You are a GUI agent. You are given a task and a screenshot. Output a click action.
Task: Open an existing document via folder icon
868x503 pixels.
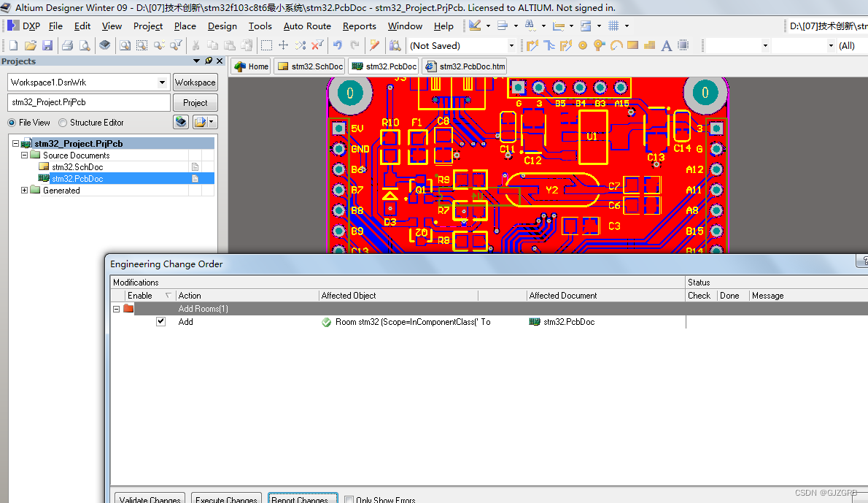[x=31, y=45]
